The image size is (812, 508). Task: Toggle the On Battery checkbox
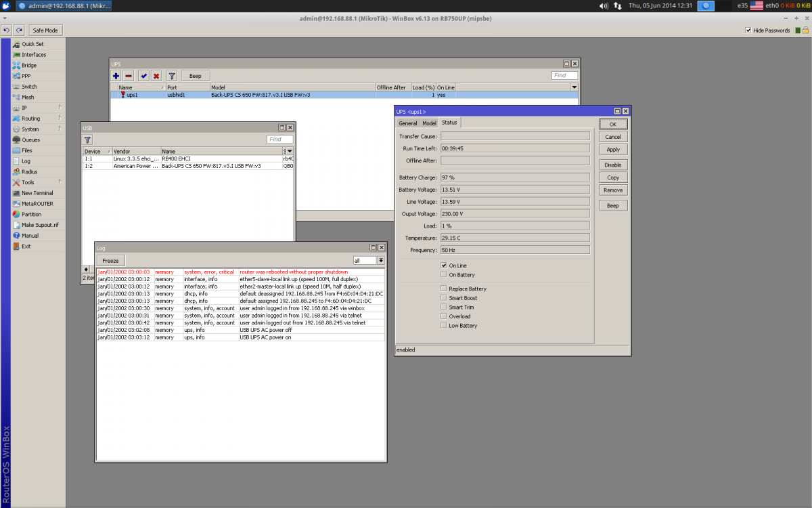pyautogui.click(x=444, y=275)
